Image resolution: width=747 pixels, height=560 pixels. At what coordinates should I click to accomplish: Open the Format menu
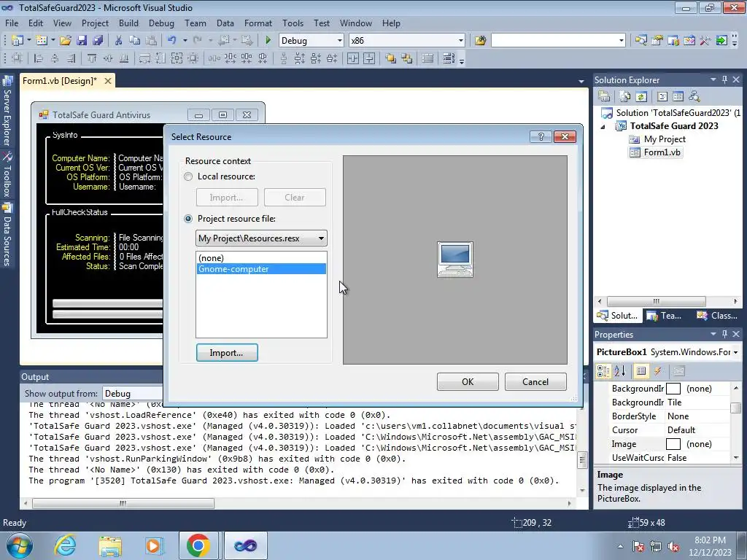(x=258, y=23)
